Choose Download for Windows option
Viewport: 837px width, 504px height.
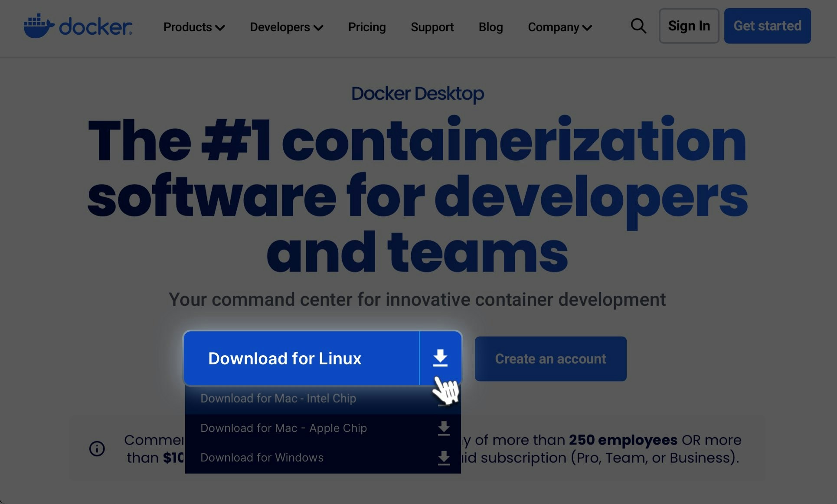(262, 458)
